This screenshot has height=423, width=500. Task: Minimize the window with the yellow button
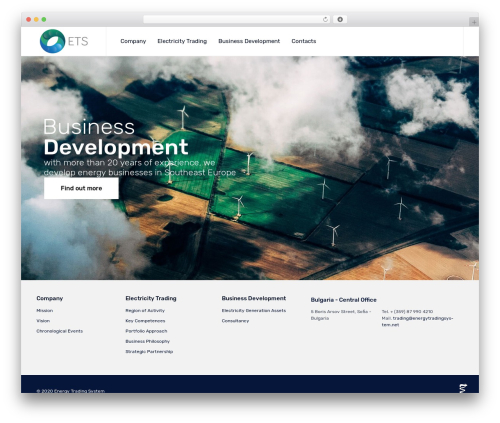(36, 20)
